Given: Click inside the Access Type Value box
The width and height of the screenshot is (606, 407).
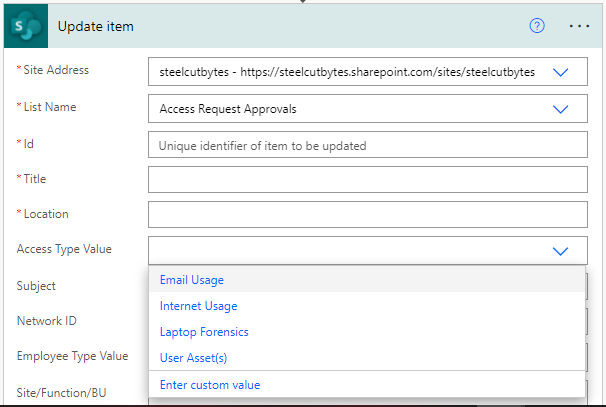Looking at the screenshot, I should (x=340, y=251).
